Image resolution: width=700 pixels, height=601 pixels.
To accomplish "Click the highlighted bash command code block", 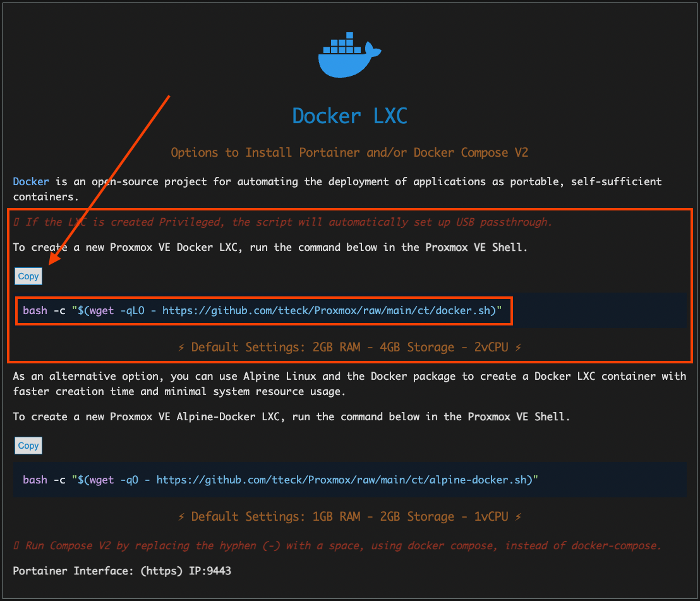I will coord(264,310).
